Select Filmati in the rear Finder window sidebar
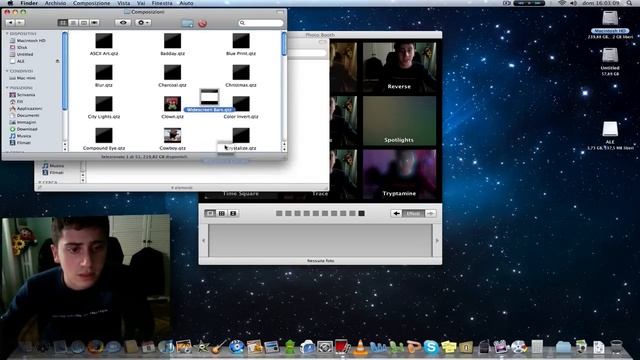Image resolution: width=640 pixels, height=360 pixels. tap(56, 173)
